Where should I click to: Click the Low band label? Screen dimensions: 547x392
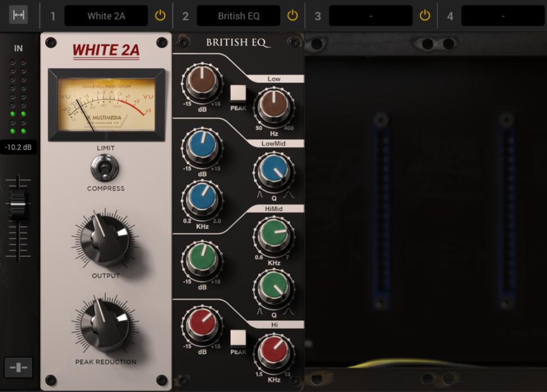[x=274, y=79]
